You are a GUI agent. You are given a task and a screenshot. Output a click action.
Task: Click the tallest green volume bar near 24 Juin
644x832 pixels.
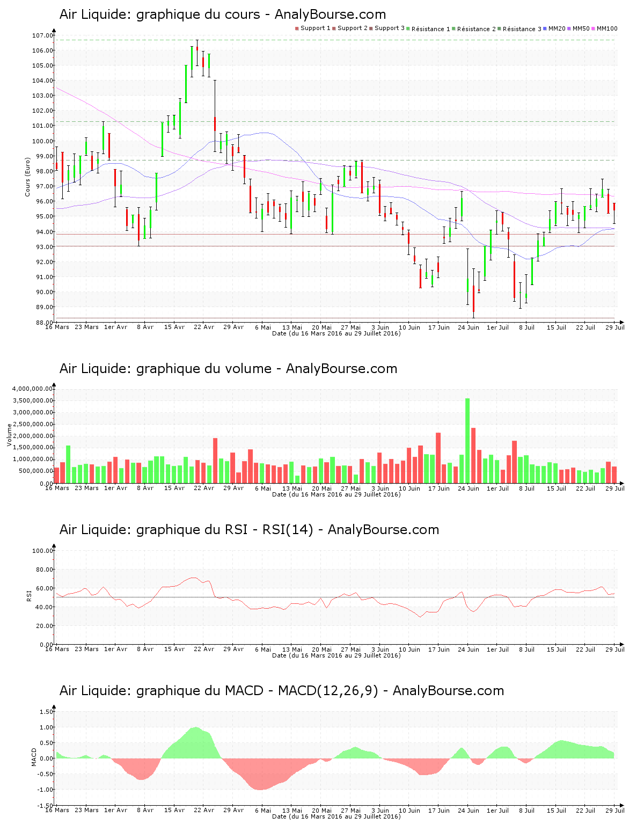click(467, 441)
